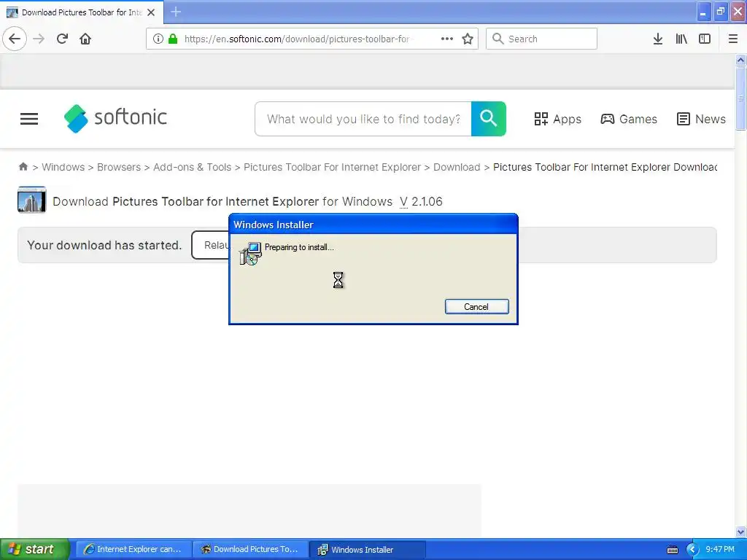The image size is (747, 560).
Task: Click the Download breadcrumb link
Action: click(x=457, y=167)
